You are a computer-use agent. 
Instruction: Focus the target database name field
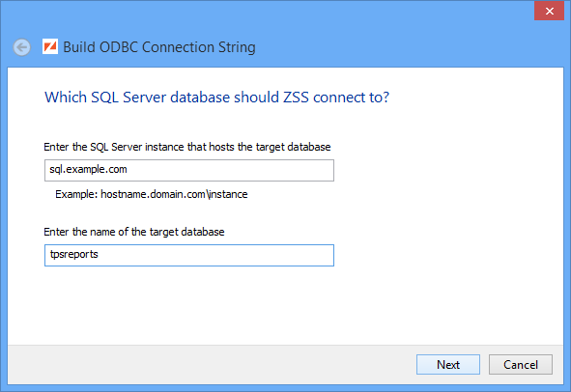[x=189, y=255]
